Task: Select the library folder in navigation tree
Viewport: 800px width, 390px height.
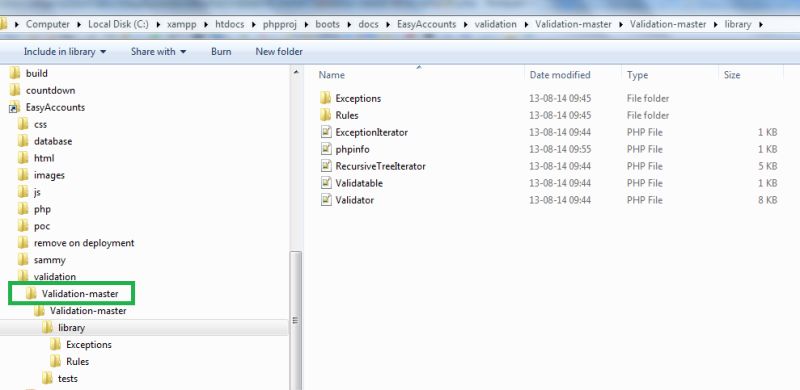Action: click(71, 328)
